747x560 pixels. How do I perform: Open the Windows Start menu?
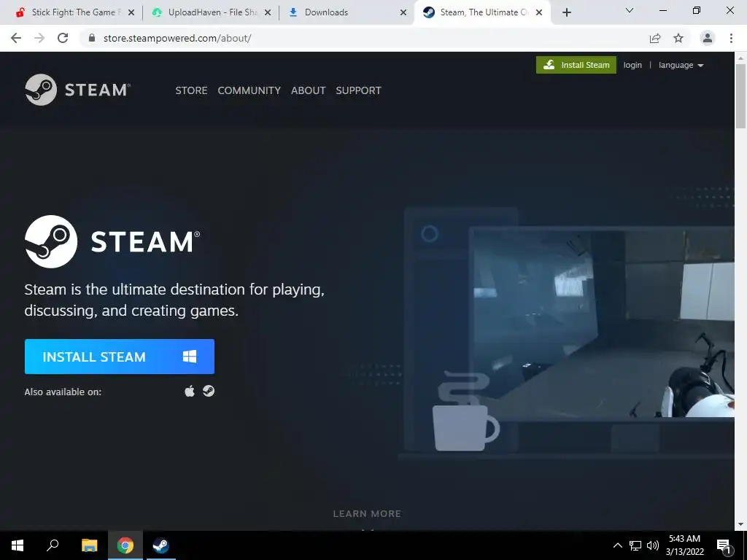(x=18, y=545)
